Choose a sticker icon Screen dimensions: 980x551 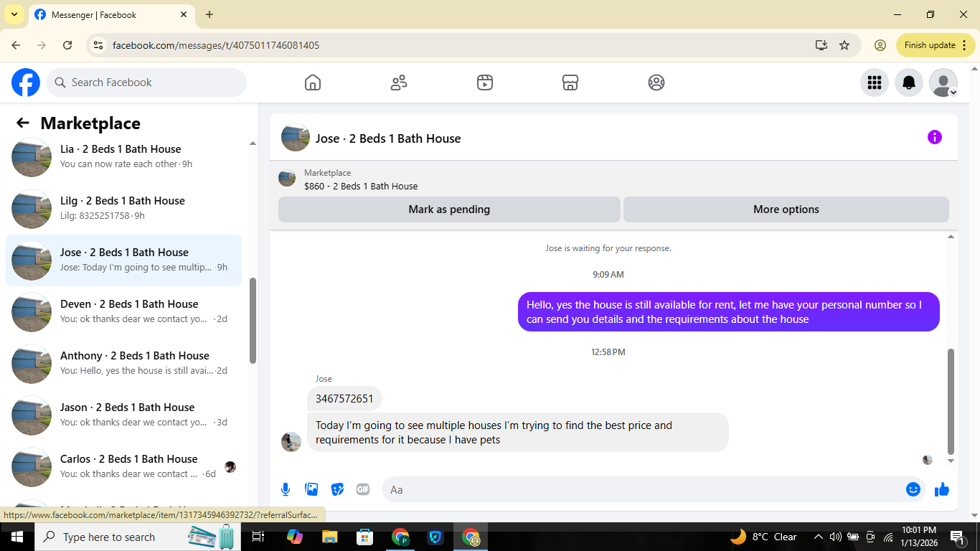337,489
